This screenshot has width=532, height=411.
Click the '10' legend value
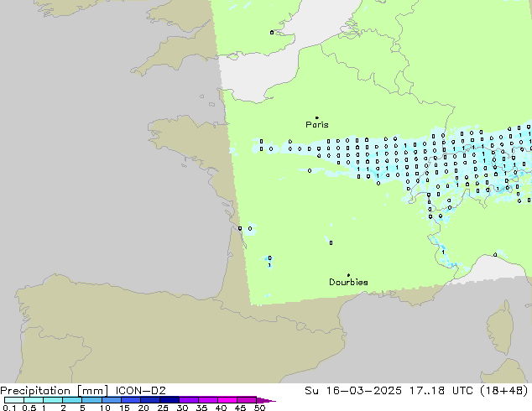[105, 408]
